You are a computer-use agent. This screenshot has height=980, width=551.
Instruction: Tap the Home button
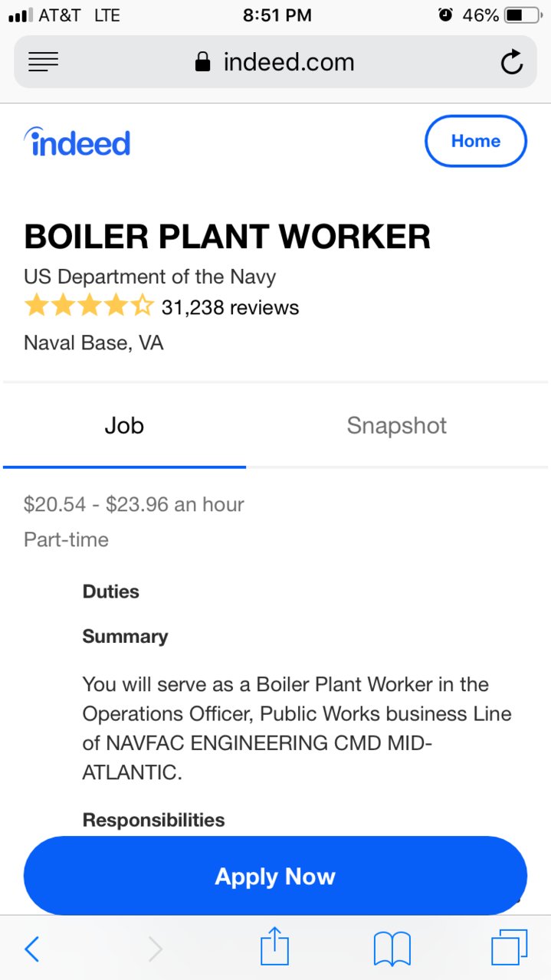point(476,141)
